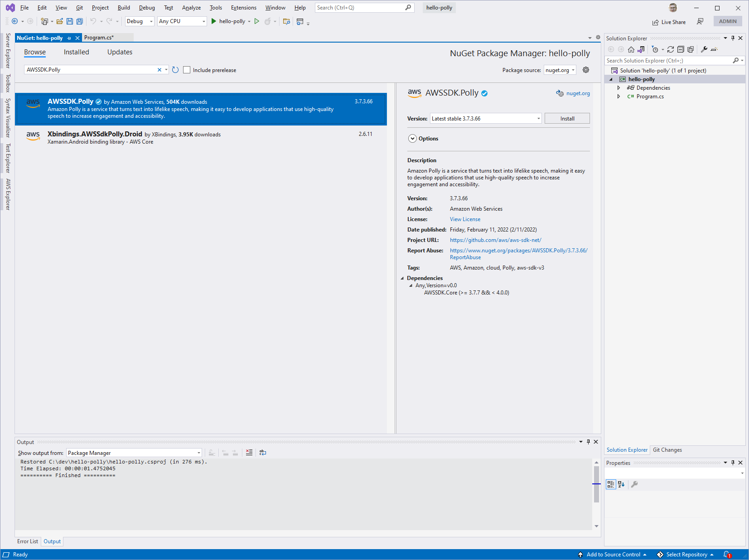Open the AWS Explorer side tab
Image resolution: width=749 pixels, height=560 pixels.
pyautogui.click(x=8, y=194)
